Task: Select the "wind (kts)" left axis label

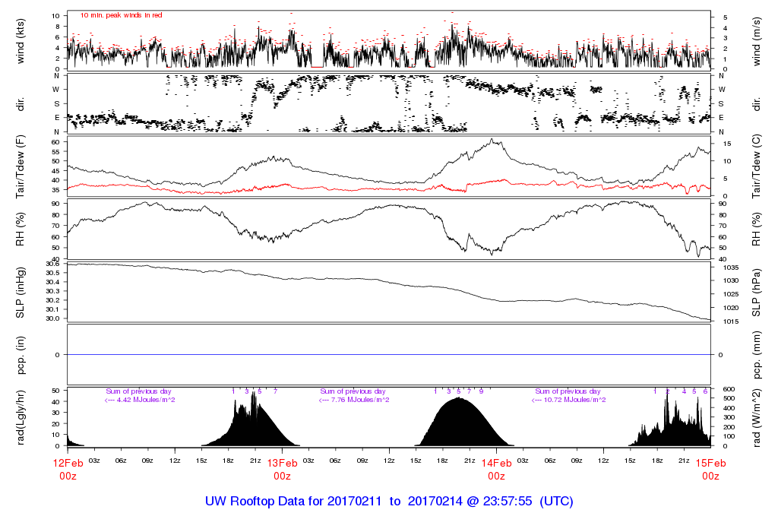Action: [21, 40]
